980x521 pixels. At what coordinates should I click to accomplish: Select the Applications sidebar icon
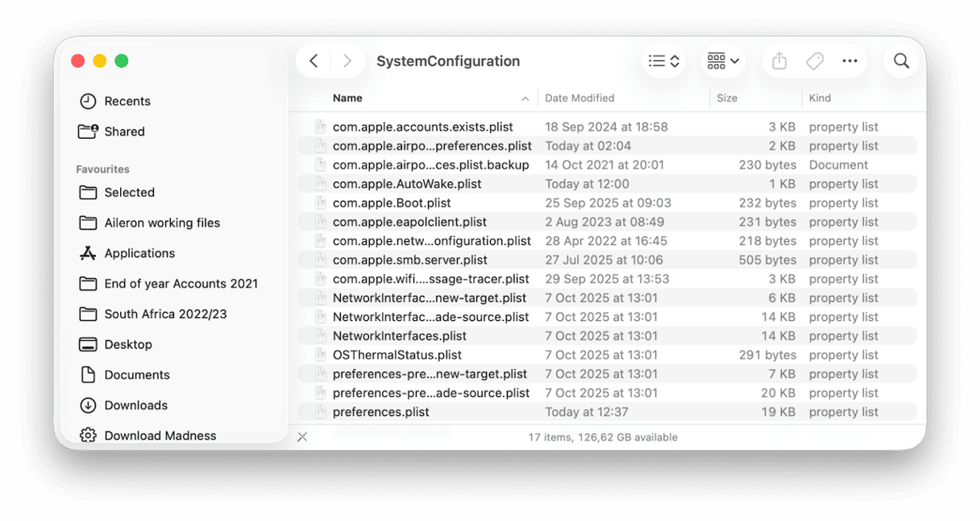click(x=88, y=253)
